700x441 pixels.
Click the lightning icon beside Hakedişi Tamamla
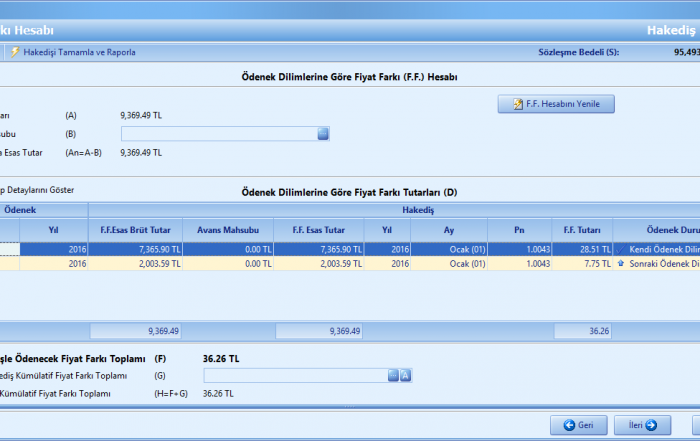pyautogui.click(x=15, y=52)
